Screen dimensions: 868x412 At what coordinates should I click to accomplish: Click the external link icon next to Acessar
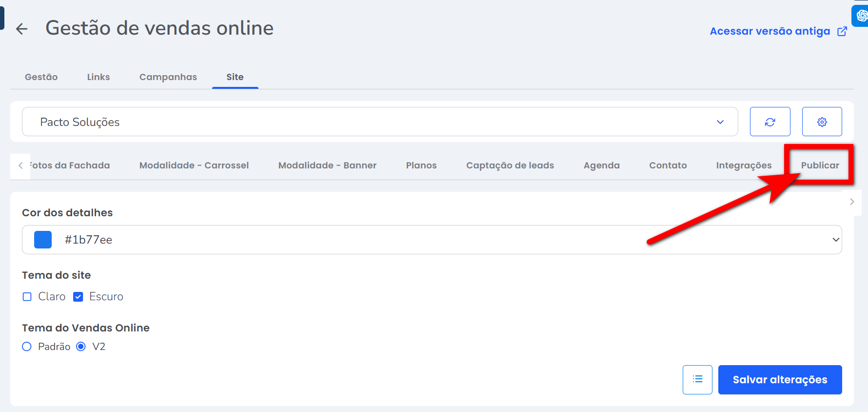(x=842, y=31)
